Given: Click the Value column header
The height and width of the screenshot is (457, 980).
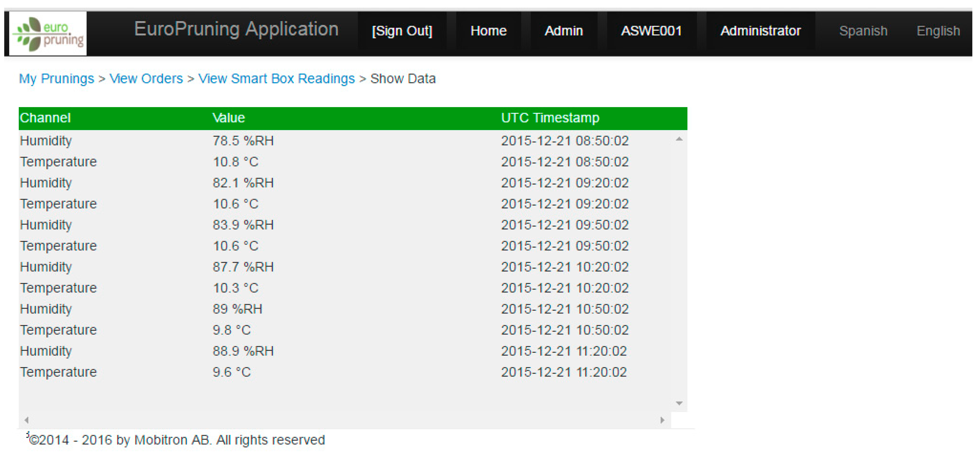Looking at the screenshot, I should coord(228,118).
